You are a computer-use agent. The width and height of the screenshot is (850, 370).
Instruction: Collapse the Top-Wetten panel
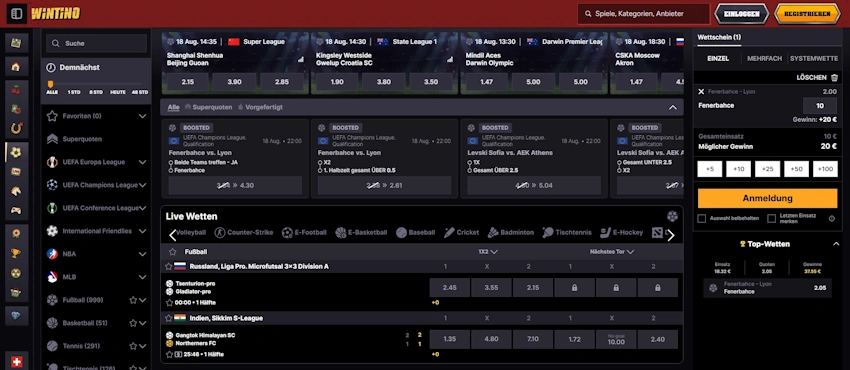click(836, 244)
